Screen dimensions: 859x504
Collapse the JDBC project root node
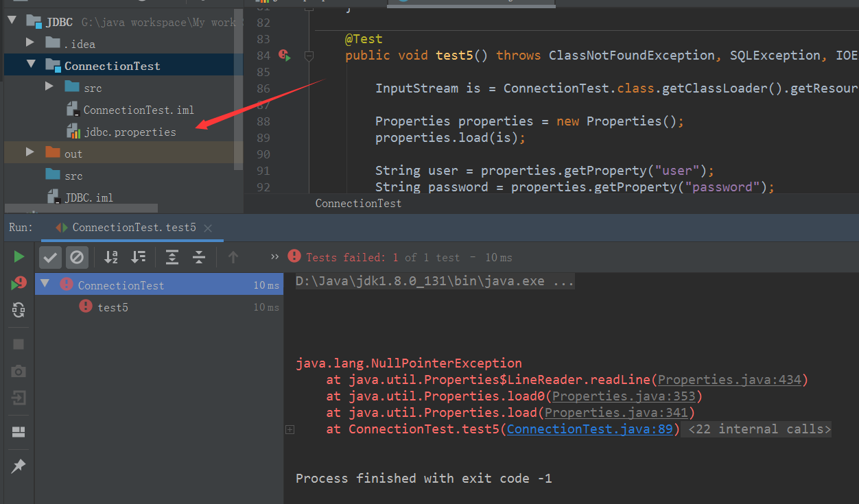coord(12,21)
